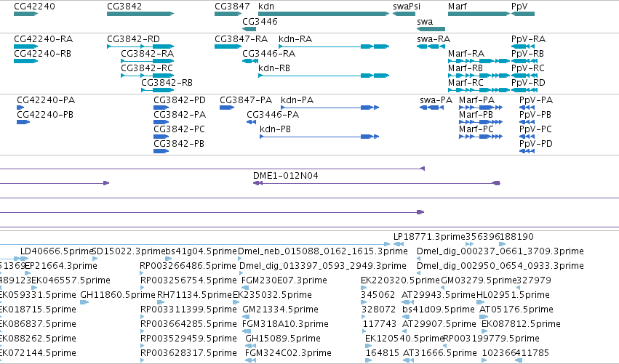Select transcript CG3842-RB
This screenshot has height=364, width=619.
pyautogui.click(x=158, y=90)
